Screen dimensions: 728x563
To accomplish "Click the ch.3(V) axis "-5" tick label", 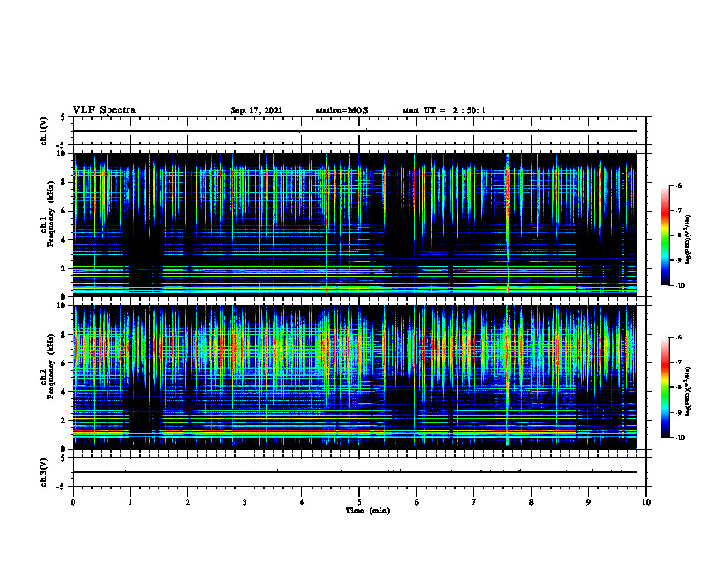I will point(62,487).
